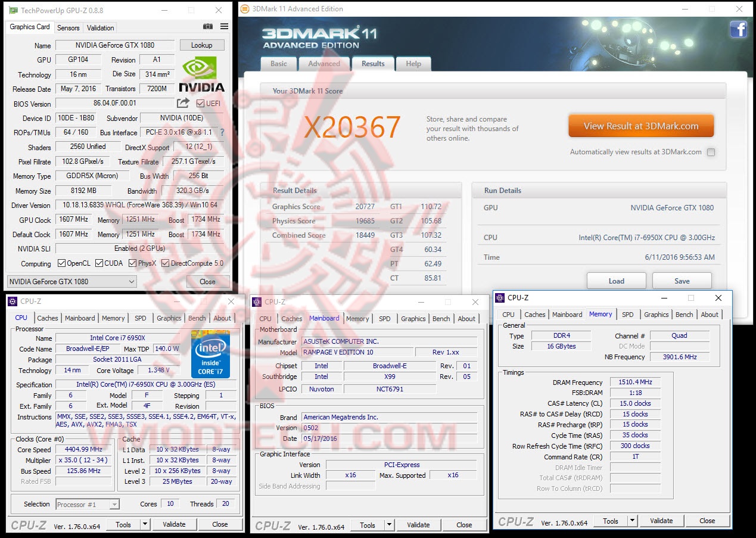
Task: Open the Processor #1 selection dropdown
Action: pos(88,504)
